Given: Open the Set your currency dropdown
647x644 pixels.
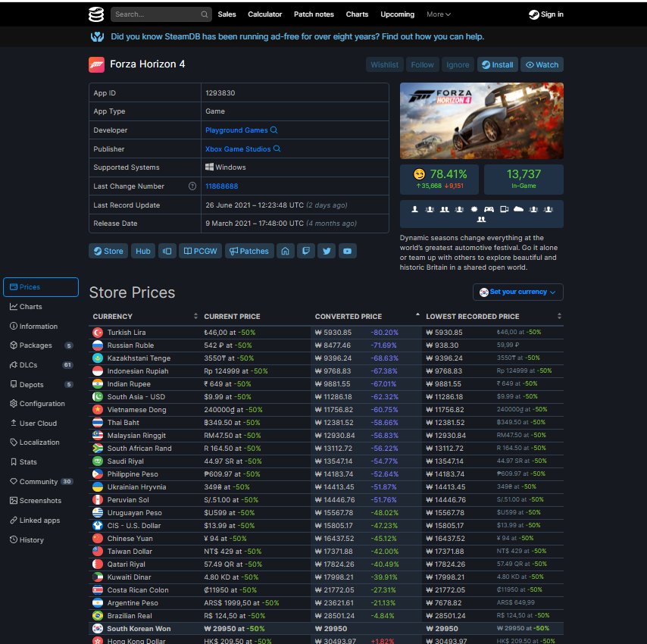Looking at the screenshot, I should [x=518, y=292].
